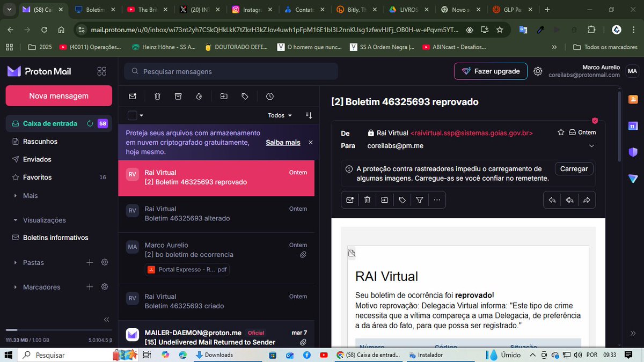This screenshot has width=644, height=362.
Task: Open Portal Expresso PDF attachment chip
Action: click(x=187, y=270)
